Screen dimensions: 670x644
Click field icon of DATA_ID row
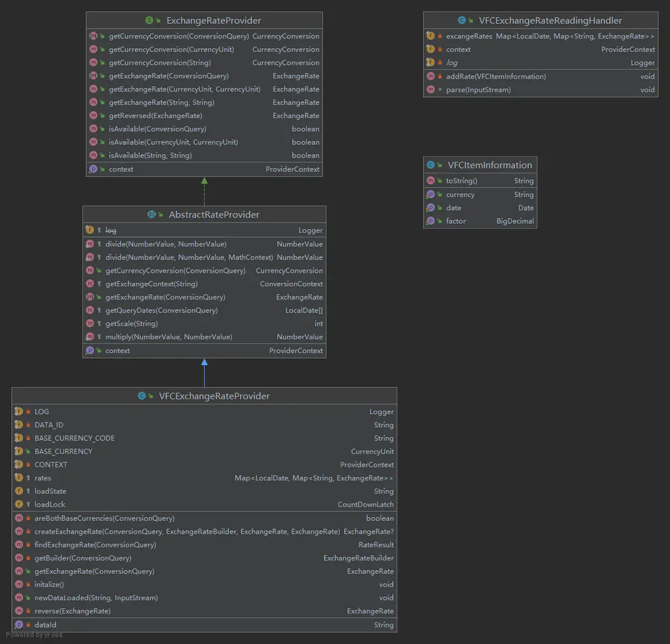point(19,424)
